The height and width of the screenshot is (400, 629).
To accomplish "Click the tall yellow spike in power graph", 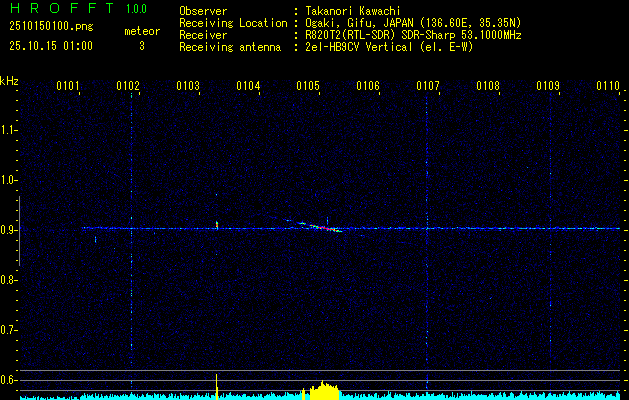I will click(x=217, y=387).
